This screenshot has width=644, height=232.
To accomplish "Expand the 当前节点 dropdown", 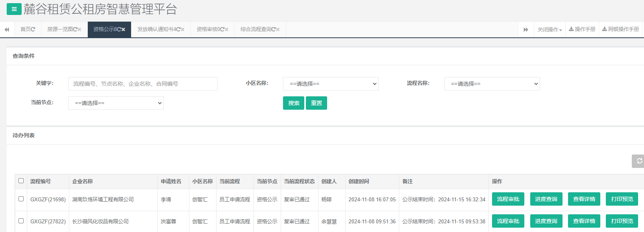I will [116, 103].
